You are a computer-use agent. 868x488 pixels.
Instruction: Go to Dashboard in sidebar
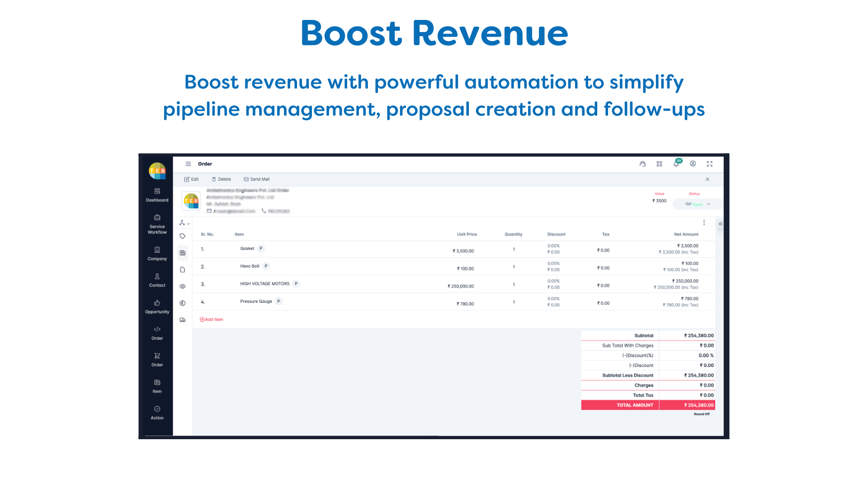pyautogui.click(x=157, y=195)
